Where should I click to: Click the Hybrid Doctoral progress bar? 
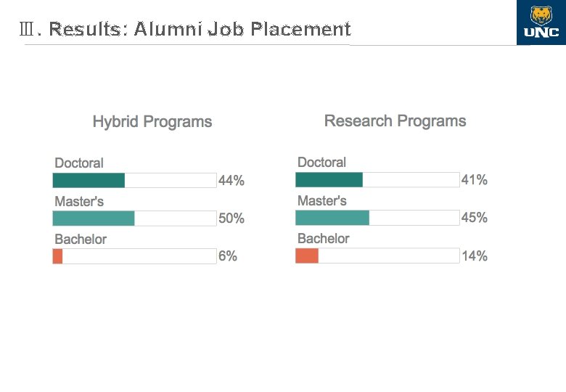pyautogui.click(x=134, y=181)
